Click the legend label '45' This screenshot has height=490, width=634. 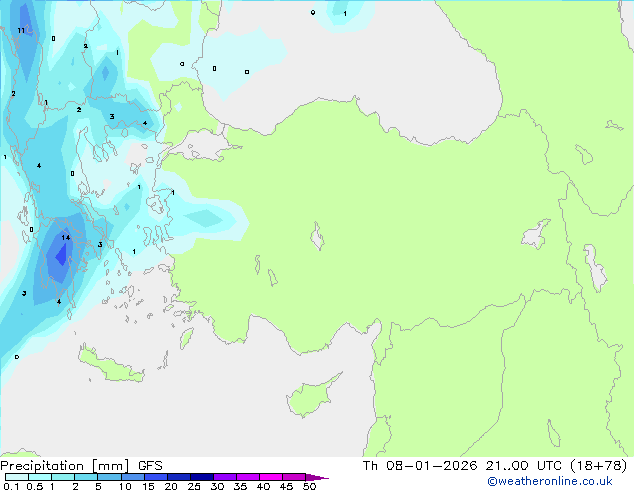tap(286, 486)
